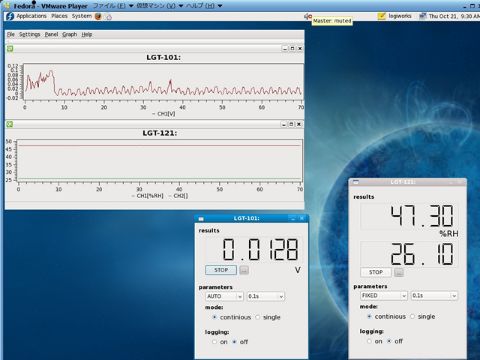Select continious mode in LGT-121 panel
480x360 pixels.
(369, 317)
